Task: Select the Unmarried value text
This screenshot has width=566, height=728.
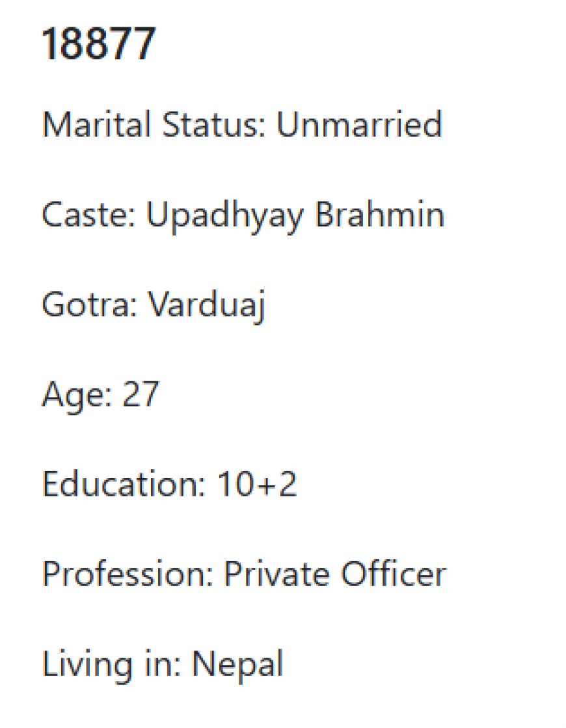Action: tap(359, 124)
